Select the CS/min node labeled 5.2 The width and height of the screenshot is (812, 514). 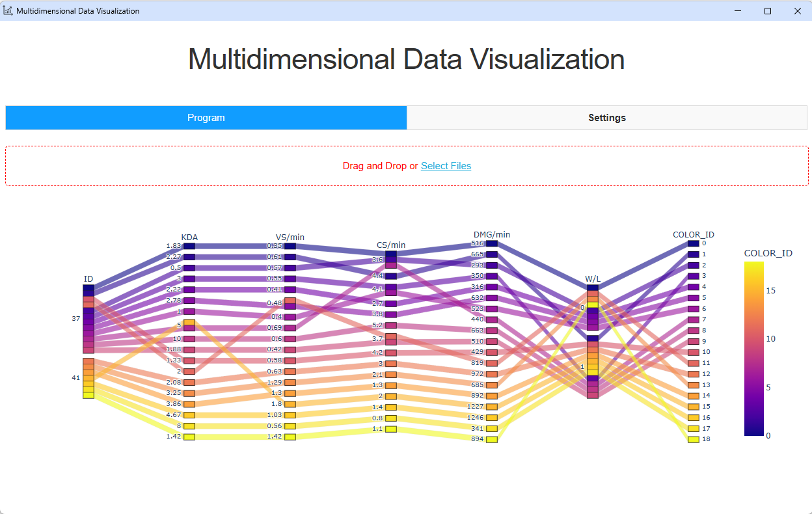pos(391,325)
